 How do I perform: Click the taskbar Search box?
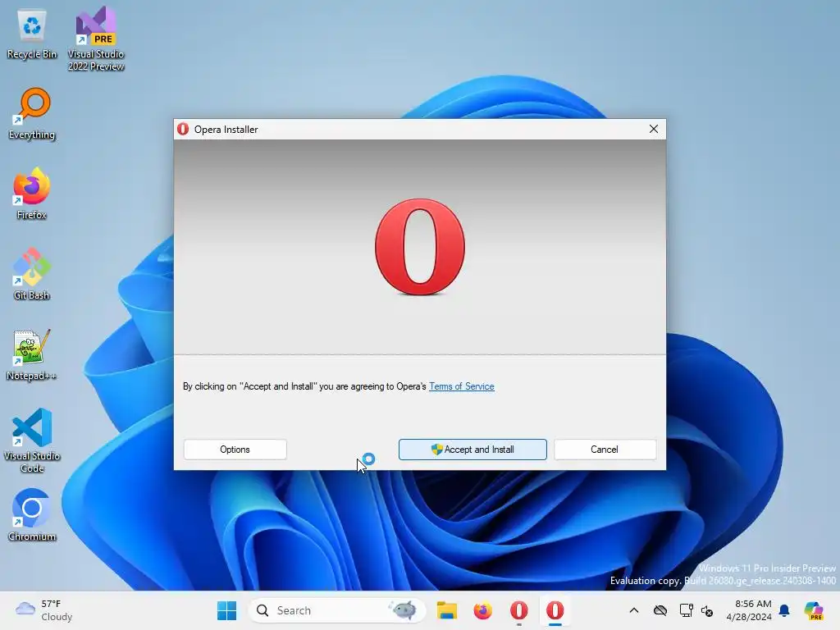point(337,610)
